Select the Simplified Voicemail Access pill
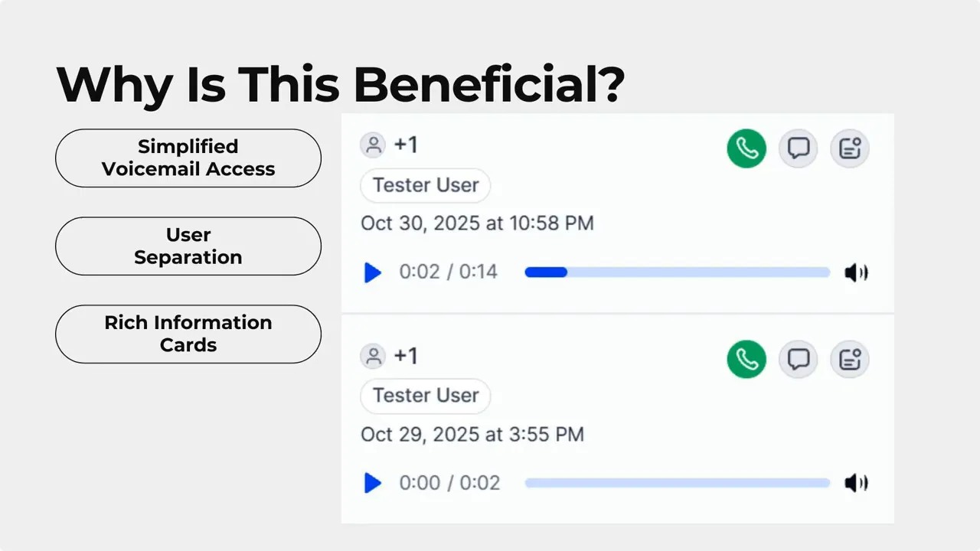980x551 pixels. click(x=188, y=158)
